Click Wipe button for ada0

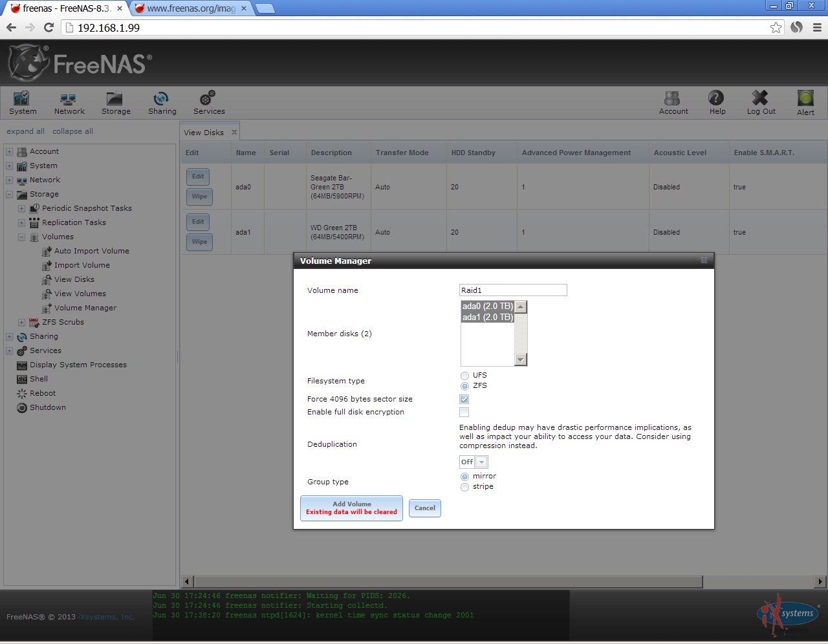[199, 197]
